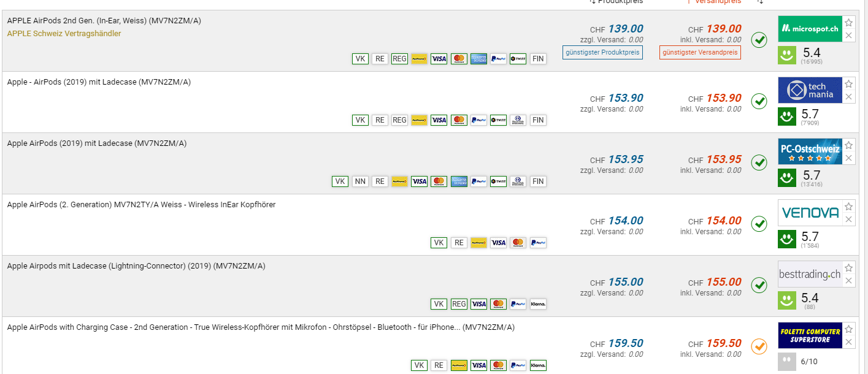Open APPLE AirPods 2nd Gen. microspot offer
Image resolution: width=868 pixels, height=374 pixels.
(104, 21)
